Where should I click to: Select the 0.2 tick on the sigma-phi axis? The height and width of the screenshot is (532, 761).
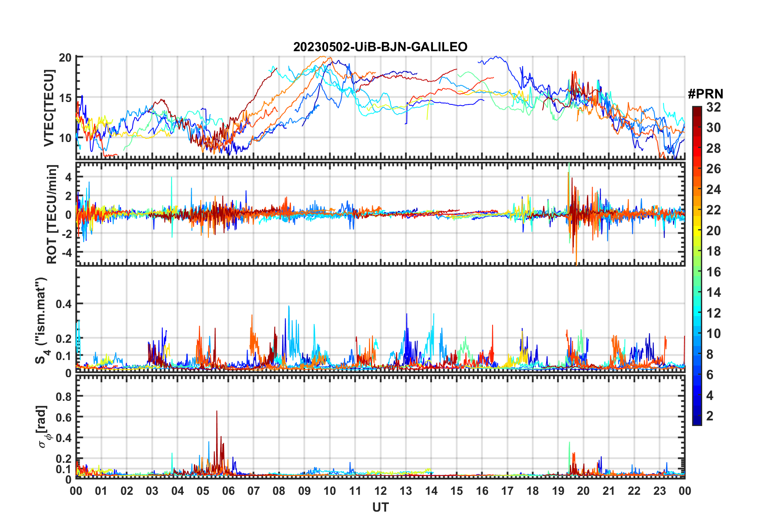click(x=64, y=459)
